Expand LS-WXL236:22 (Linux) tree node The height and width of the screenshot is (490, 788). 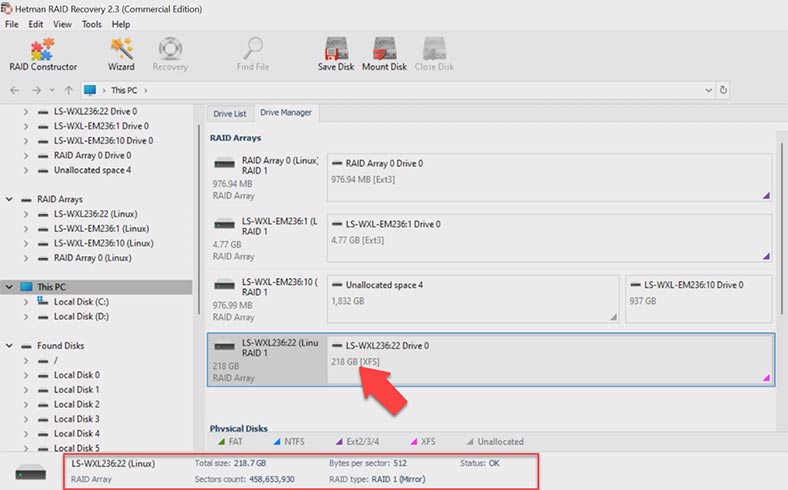[26, 214]
